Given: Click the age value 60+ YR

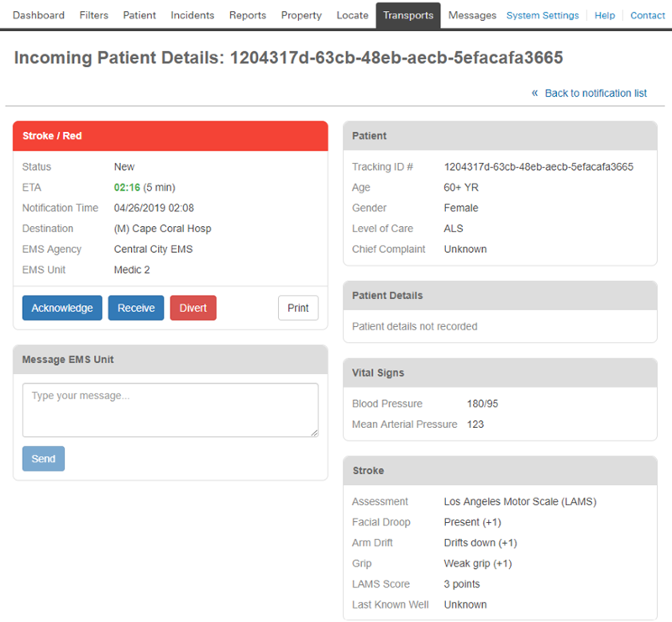Looking at the screenshot, I should click(461, 187).
